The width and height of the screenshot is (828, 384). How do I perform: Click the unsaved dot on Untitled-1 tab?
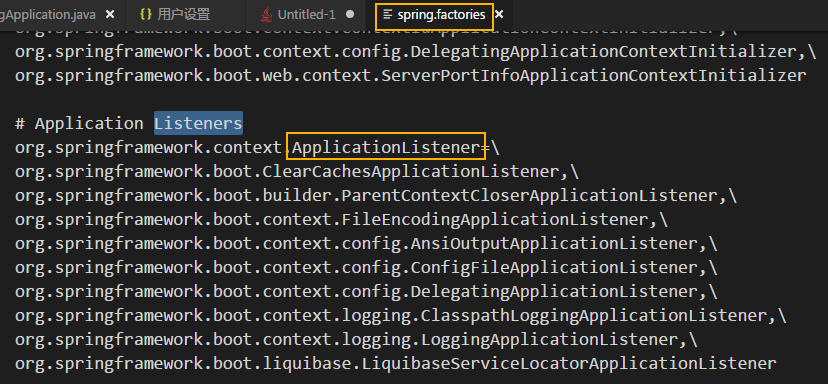350,15
